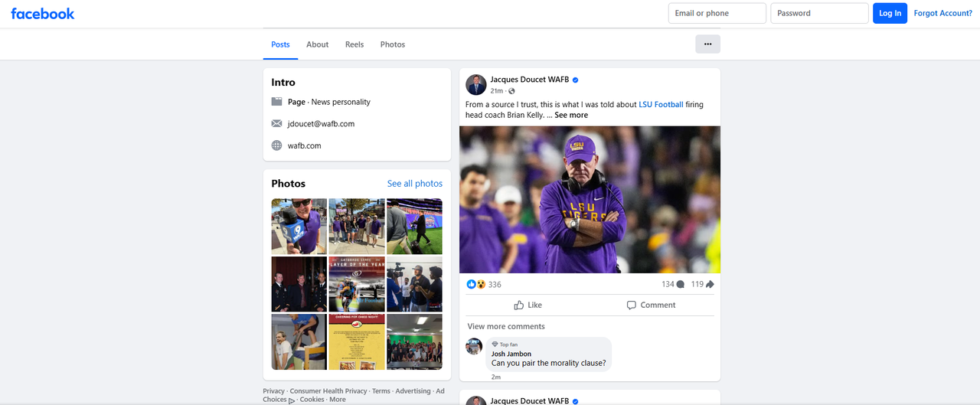Click the verified badge next to Jacques Doucet WAFB
The height and width of the screenshot is (405, 980).
575,80
